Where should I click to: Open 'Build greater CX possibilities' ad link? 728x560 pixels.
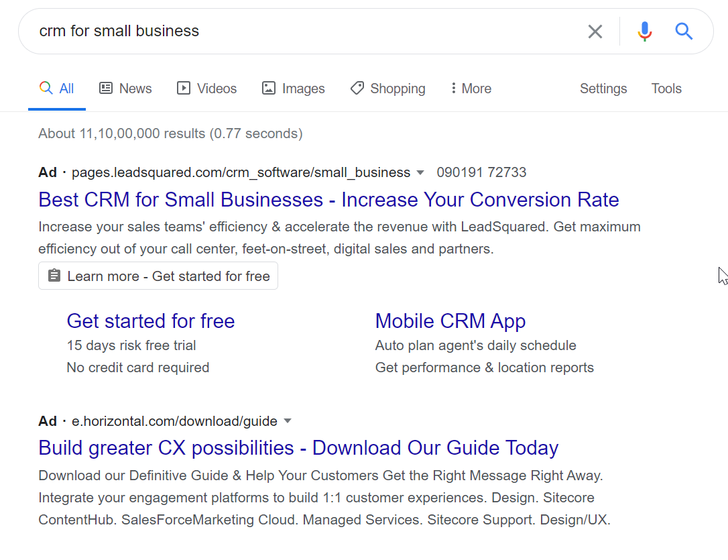(298, 448)
